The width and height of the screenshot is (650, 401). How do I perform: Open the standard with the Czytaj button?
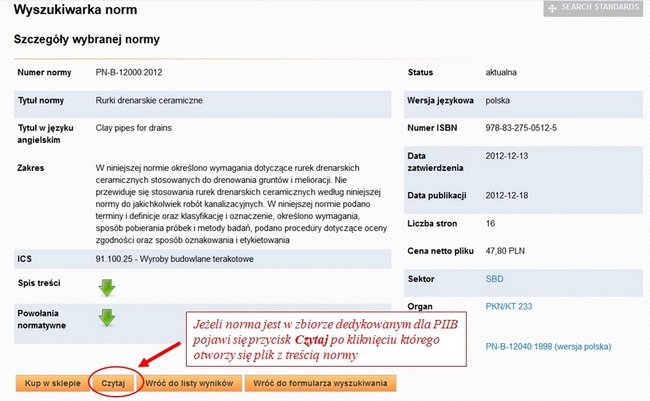[112, 382]
